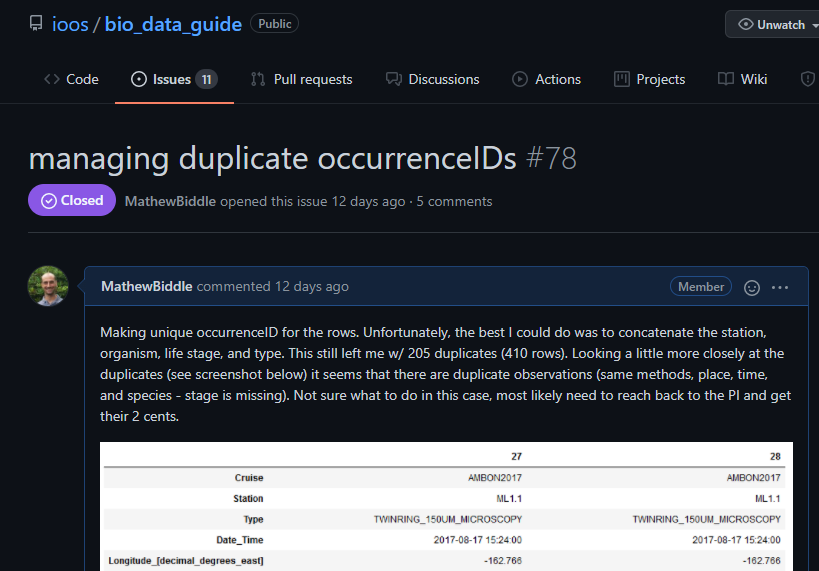Screen dimensions: 819x571
Task: Open the ioos organization link
Action: tap(70, 24)
